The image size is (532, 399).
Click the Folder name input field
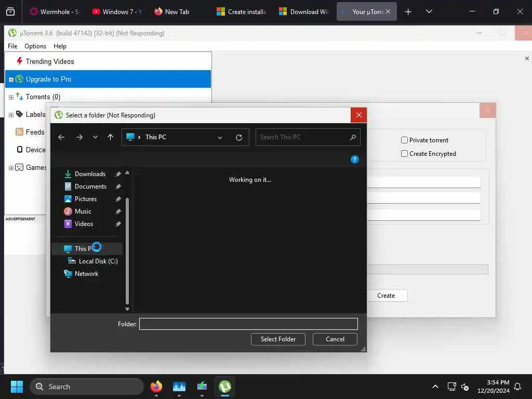tap(248, 324)
